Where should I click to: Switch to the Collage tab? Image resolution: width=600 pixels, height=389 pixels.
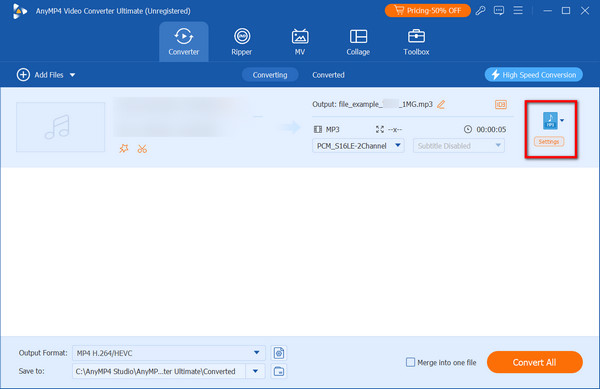tap(358, 42)
